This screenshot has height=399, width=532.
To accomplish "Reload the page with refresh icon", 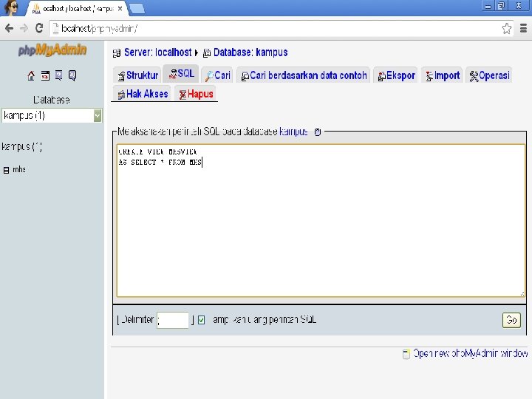I will (39, 28).
